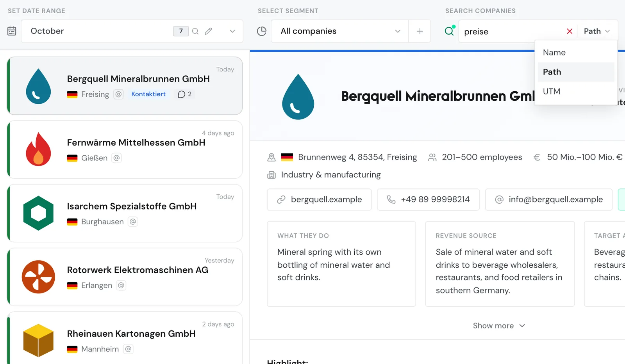This screenshot has height=364, width=625.
Task: Add a new segment with the plus button
Action: 420,31
